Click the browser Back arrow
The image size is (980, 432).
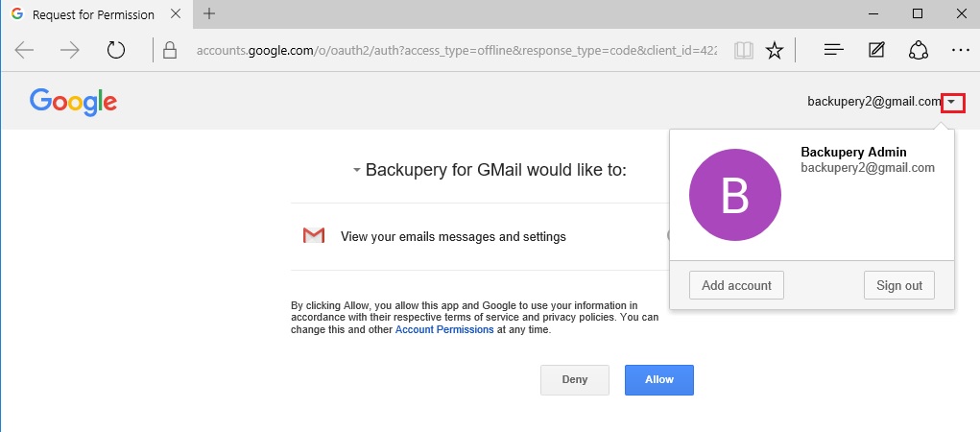[24, 50]
